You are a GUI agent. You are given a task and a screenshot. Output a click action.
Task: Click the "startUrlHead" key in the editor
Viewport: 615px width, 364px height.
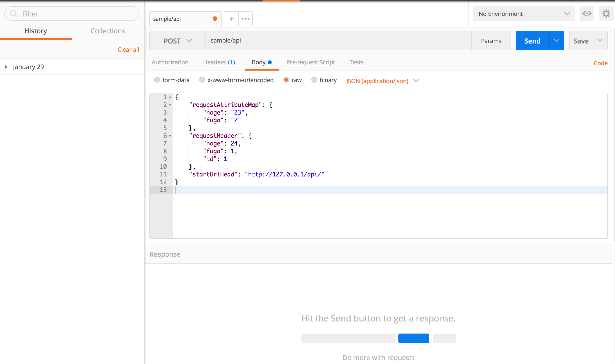click(x=213, y=175)
